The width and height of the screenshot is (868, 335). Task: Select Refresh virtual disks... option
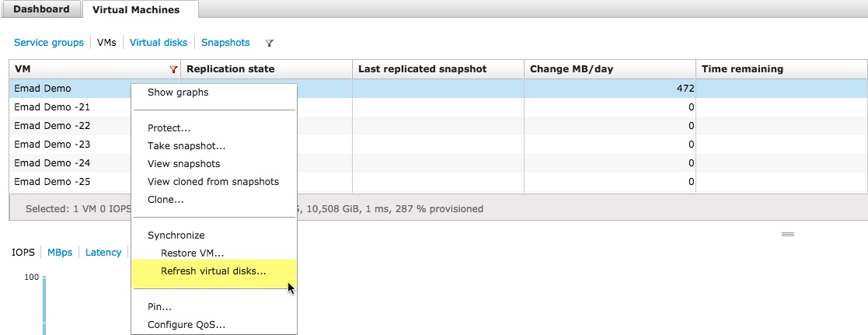[213, 270]
